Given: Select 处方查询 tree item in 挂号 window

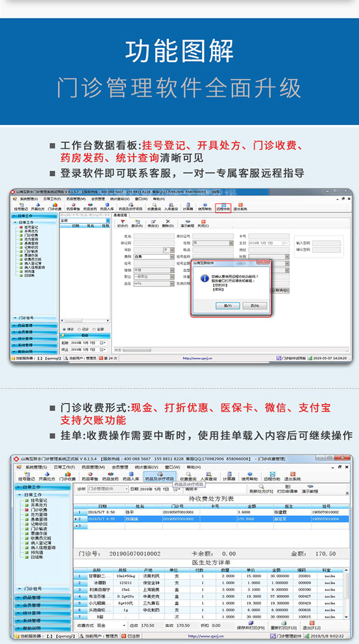Looking at the screenshot, I should tap(31, 238).
